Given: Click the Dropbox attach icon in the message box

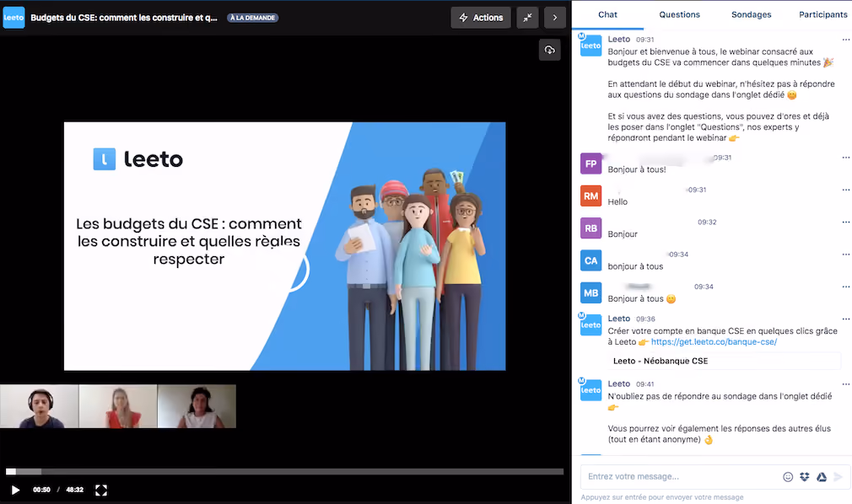Looking at the screenshot, I should (804, 477).
